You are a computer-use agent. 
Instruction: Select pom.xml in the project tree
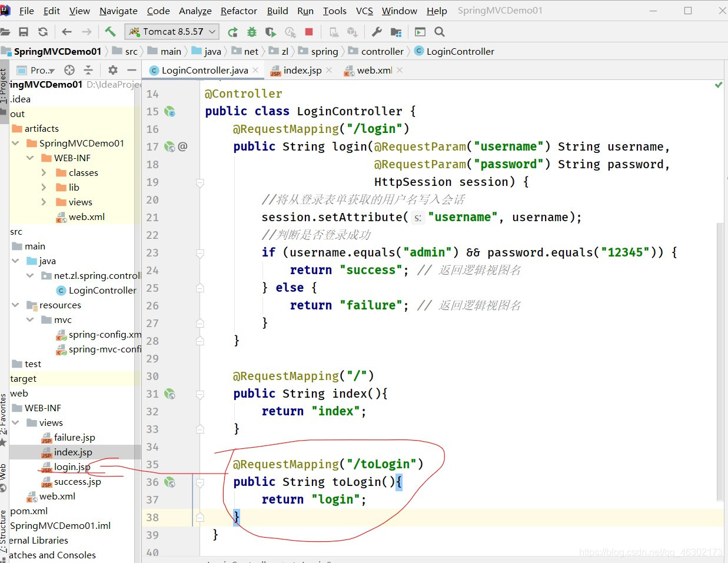[29, 511]
